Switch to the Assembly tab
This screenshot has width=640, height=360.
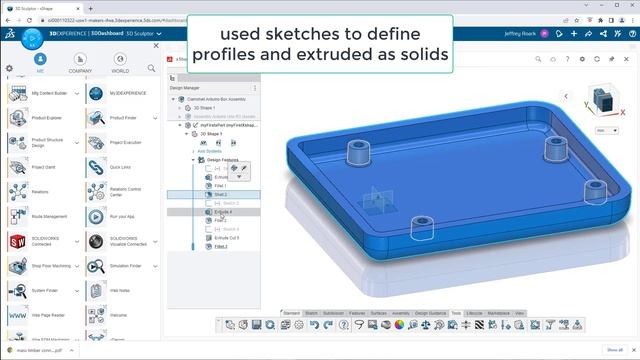tap(400, 313)
